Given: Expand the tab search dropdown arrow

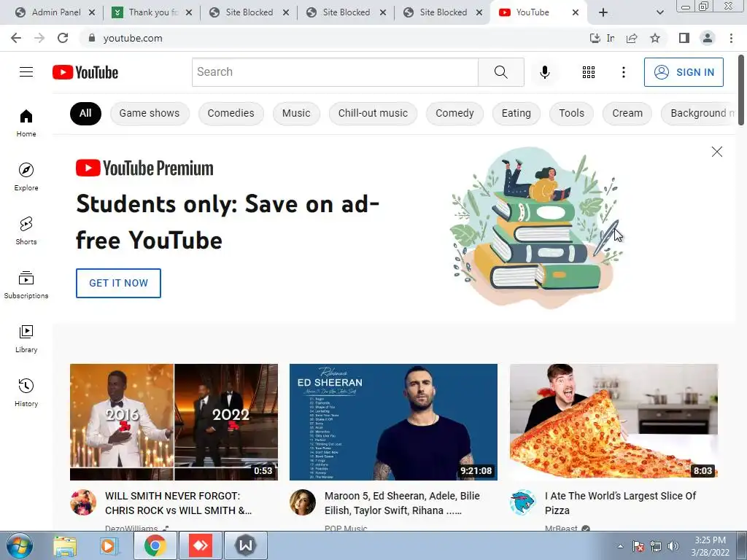Looking at the screenshot, I should (659, 12).
